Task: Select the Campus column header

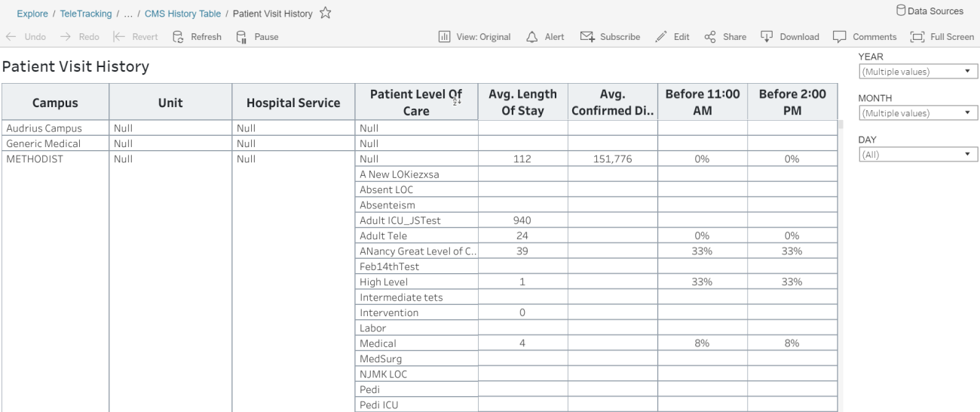Action: pyautogui.click(x=55, y=103)
